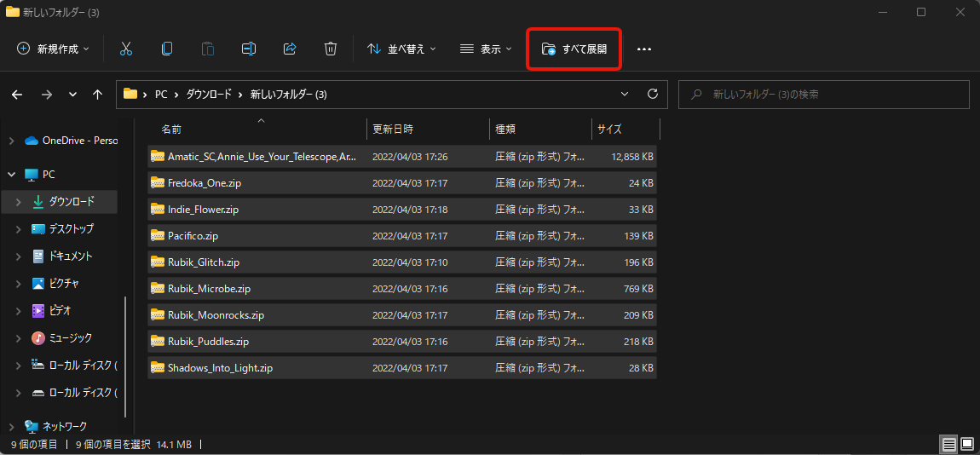980x455 pixels.
Task: Click the Rename icon in toolbar
Action: (x=249, y=49)
